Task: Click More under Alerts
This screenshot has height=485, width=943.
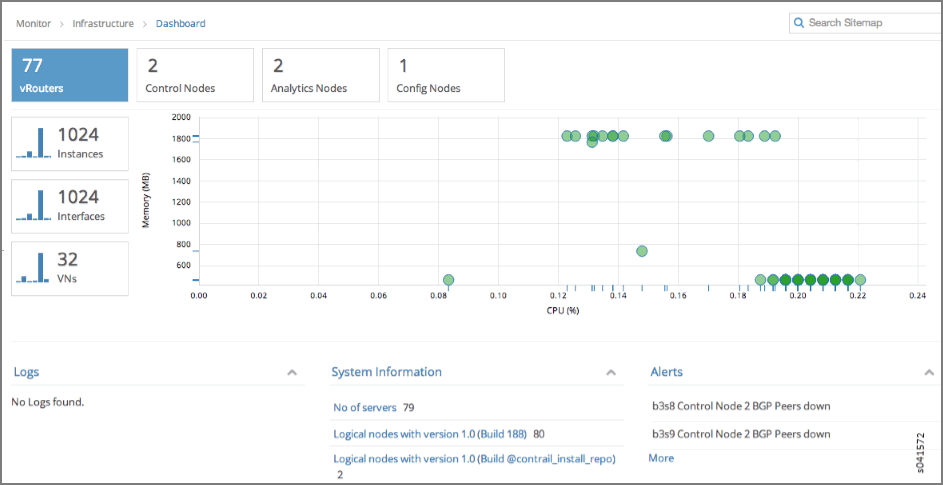Action: (x=661, y=458)
